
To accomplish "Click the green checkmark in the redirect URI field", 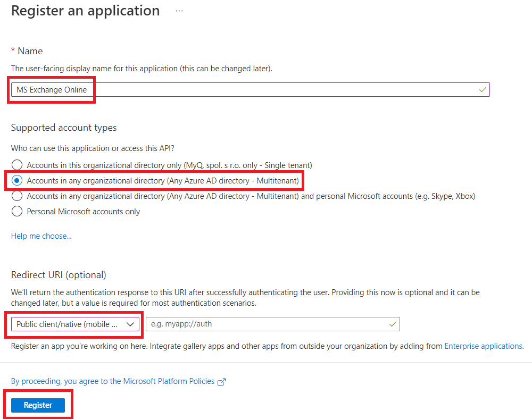I will click(x=393, y=324).
